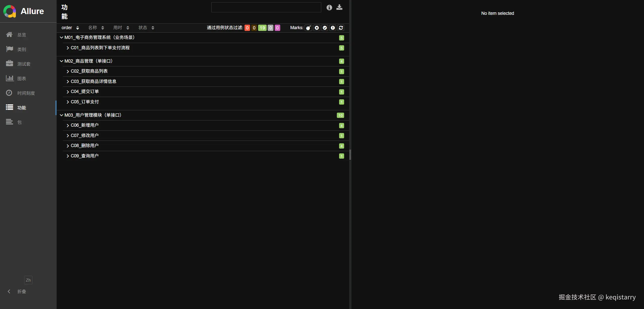This screenshot has height=309, width=644.
Task: Open the 包 packages page
Action: point(19,122)
